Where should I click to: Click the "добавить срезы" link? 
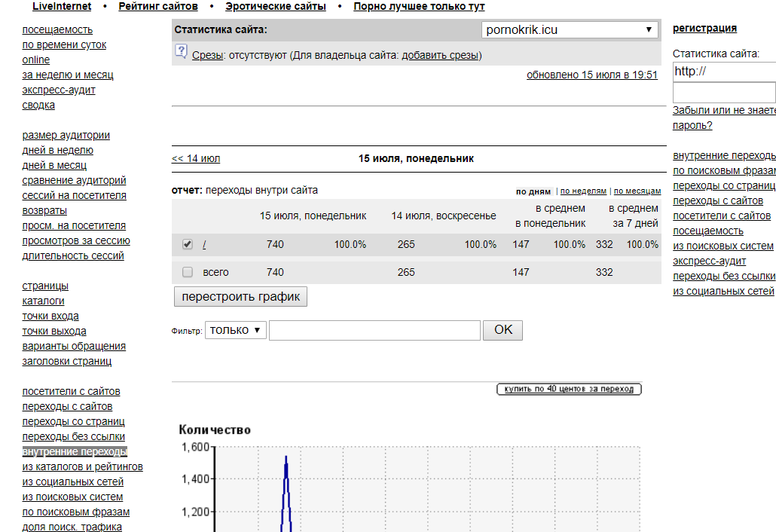click(440, 55)
